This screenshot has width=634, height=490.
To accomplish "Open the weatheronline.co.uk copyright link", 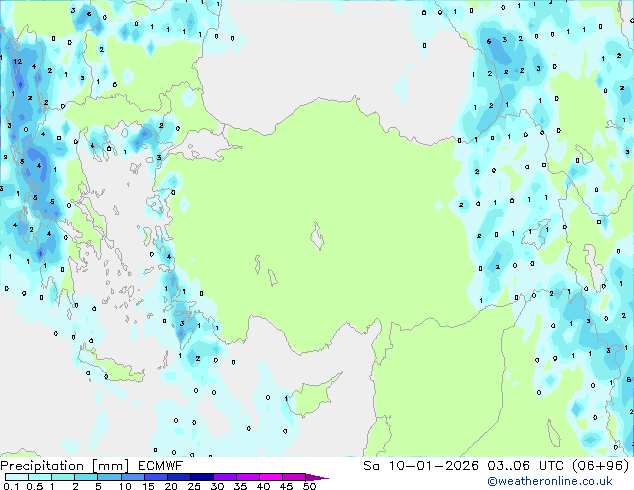I will point(550,481).
